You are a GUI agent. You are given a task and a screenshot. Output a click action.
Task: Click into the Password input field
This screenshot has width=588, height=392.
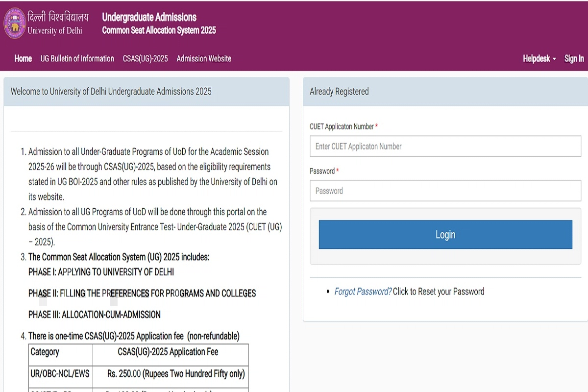click(445, 191)
